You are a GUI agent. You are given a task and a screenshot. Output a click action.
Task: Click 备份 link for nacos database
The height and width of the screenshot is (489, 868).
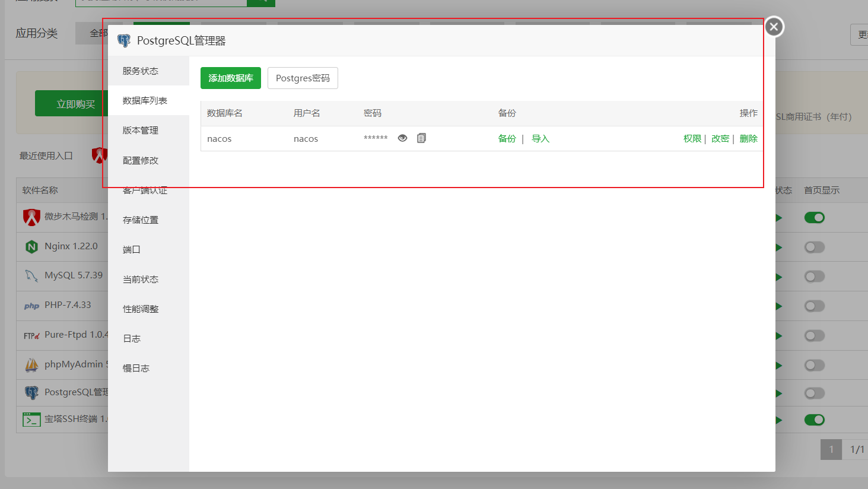pos(507,138)
